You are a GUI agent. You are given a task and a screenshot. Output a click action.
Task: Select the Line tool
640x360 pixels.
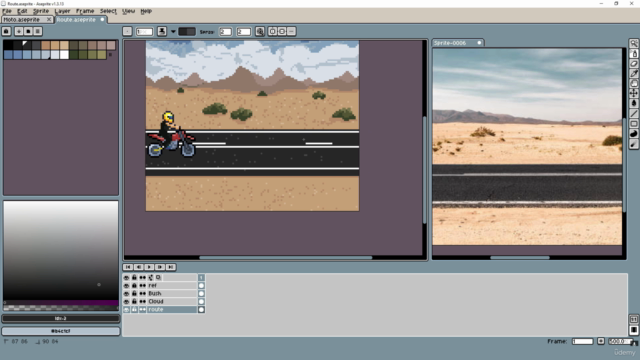coord(633,113)
